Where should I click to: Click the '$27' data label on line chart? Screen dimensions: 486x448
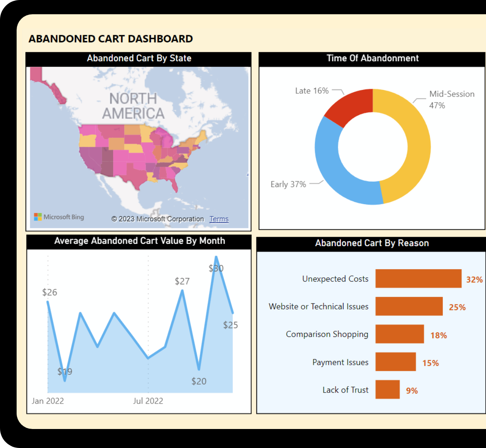pyautogui.click(x=182, y=281)
